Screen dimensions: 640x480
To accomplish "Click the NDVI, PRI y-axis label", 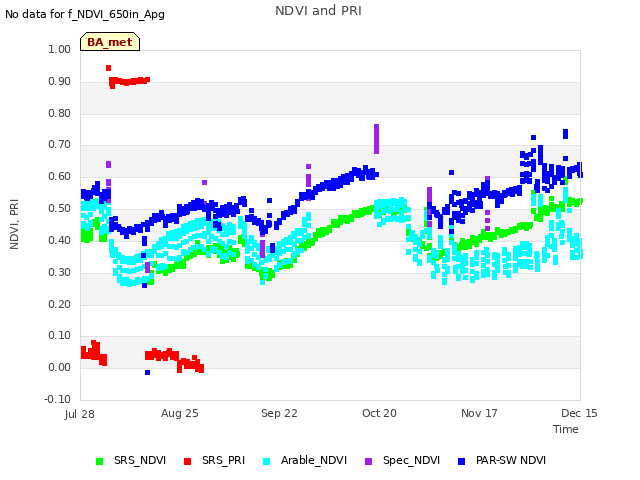I will (14, 224).
